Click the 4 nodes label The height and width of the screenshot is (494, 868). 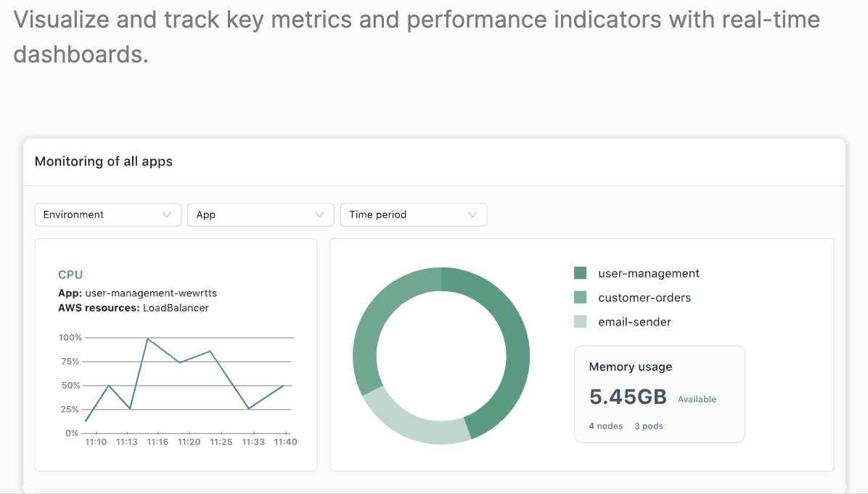click(605, 426)
